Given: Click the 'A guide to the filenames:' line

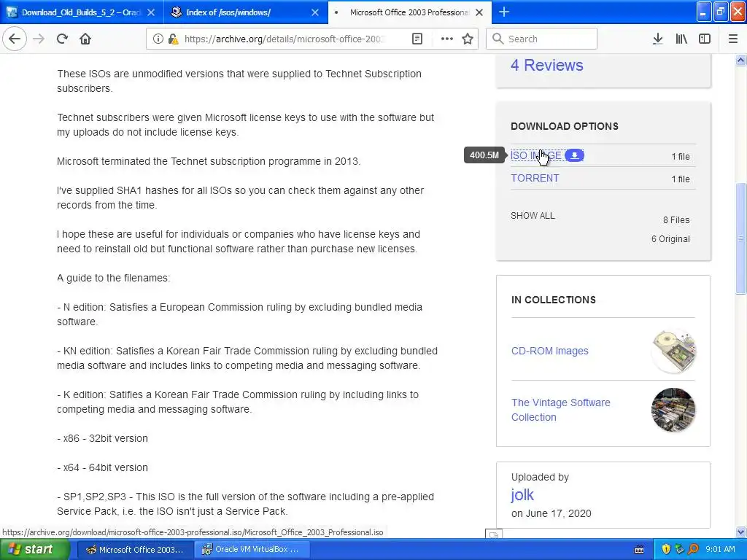Looking at the screenshot, I should (x=113, y=278).
